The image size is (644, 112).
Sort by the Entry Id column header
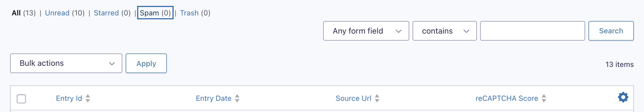click(69, 98)
